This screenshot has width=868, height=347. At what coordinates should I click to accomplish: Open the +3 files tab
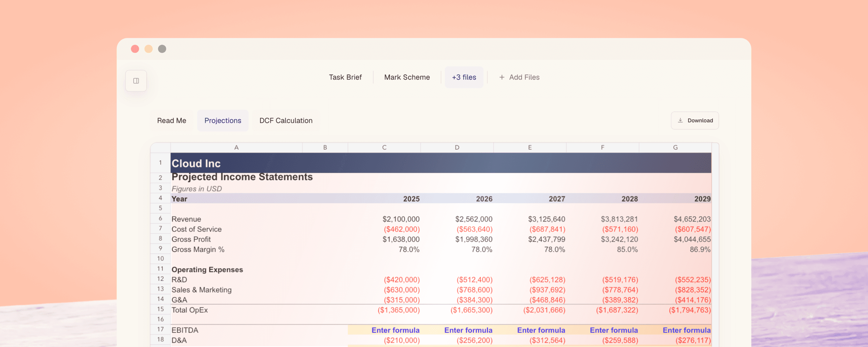[464, 77]
